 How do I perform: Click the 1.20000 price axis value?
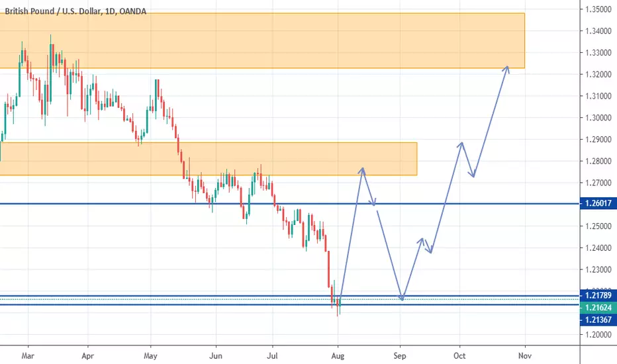(598, 335)
